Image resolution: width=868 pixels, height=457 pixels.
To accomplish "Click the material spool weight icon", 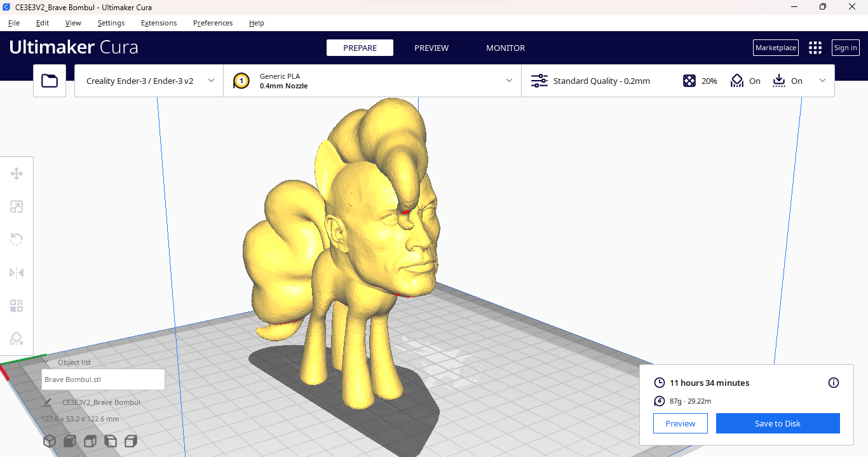I will 660,401.
